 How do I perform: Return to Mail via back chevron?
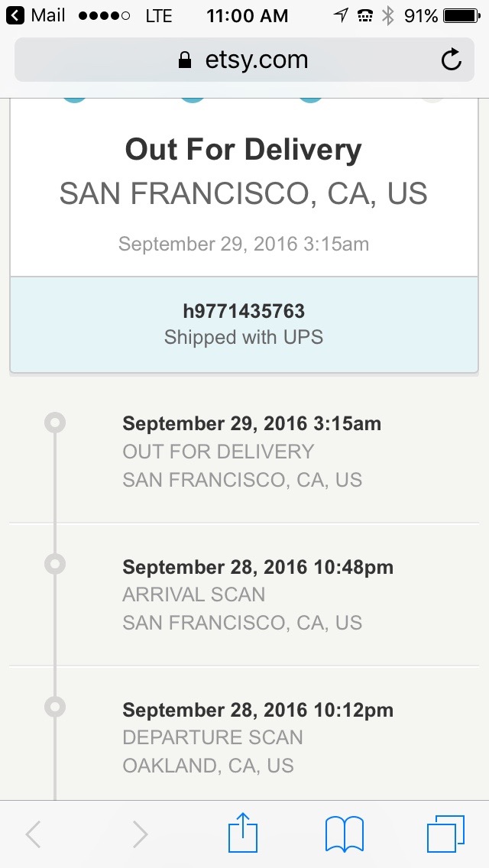coord(15,15)
